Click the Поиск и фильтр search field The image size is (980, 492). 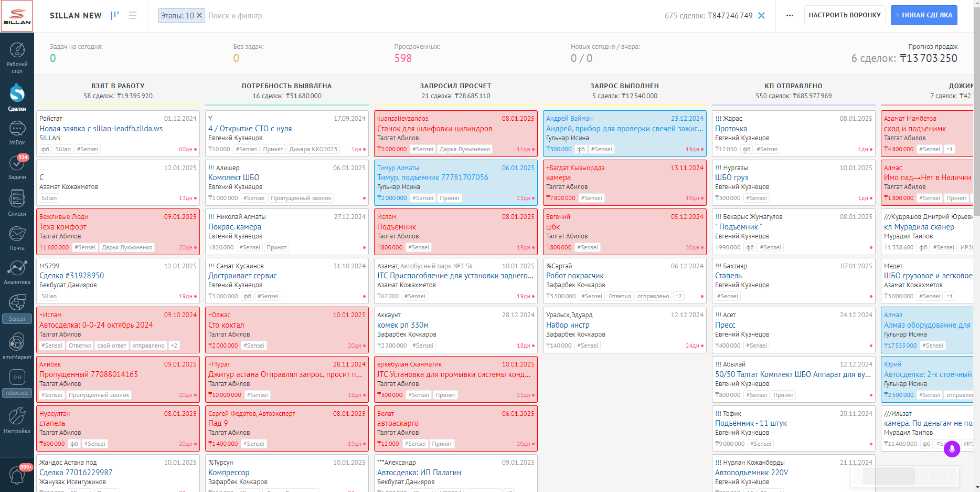[235, 16]
